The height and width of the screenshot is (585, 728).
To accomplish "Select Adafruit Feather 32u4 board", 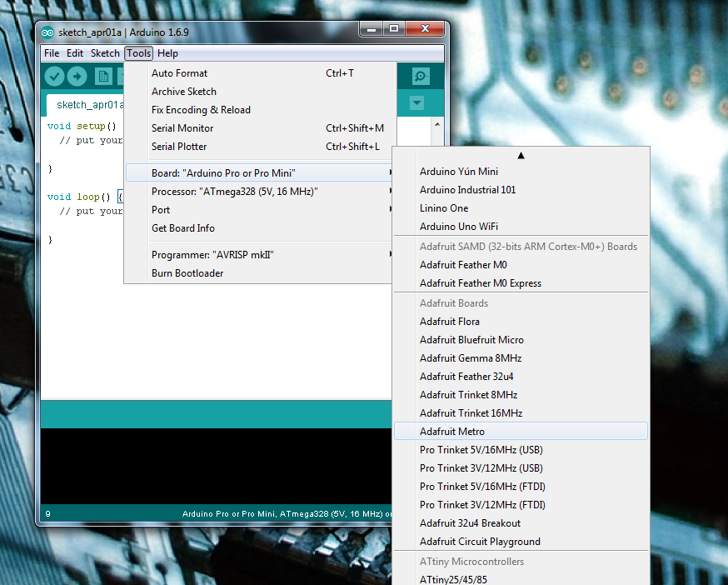I will click(521, 377).
